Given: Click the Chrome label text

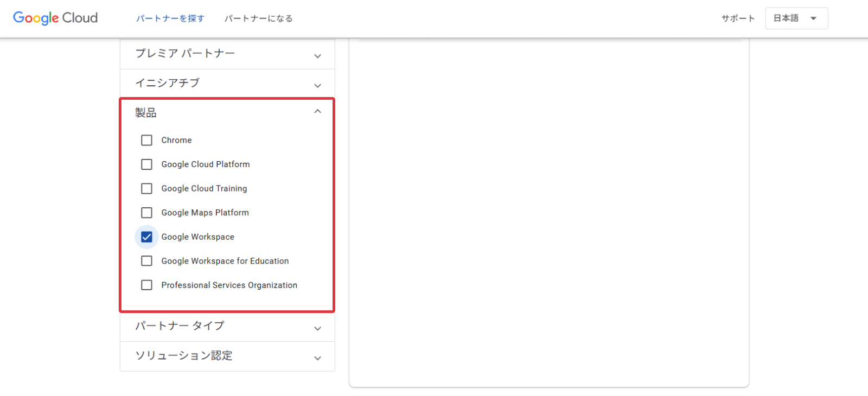Looking at the screenshot, I should point(176,140).
